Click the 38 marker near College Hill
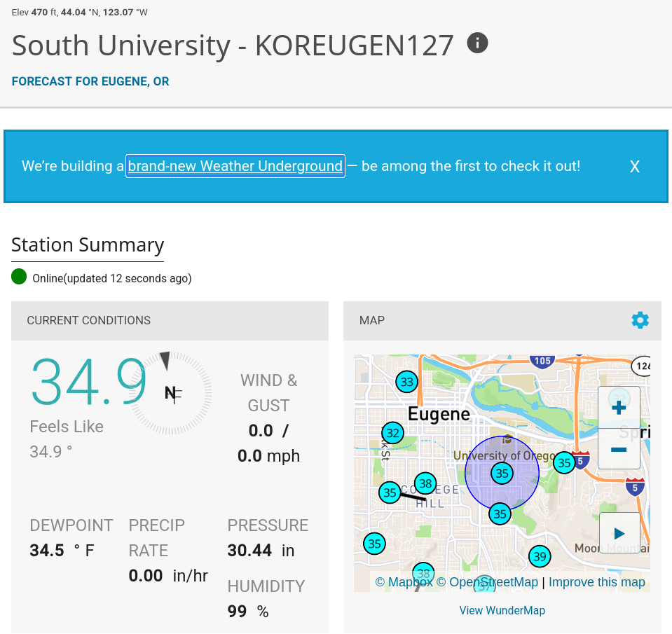Image resolution: width=672 pixels, height=634 pixels. pyautogui.click(x=425, y=483)
